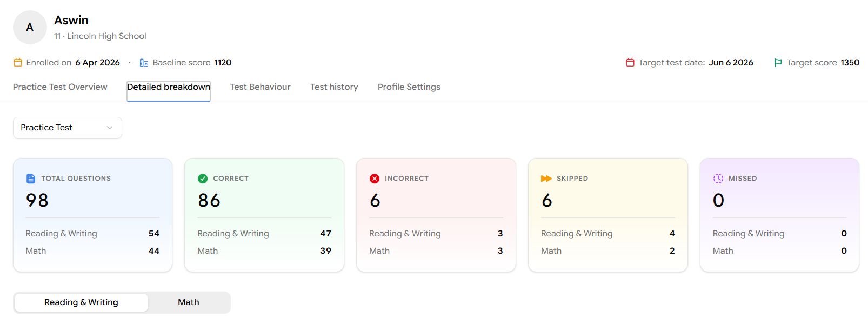Screen dimensions: 868x323
Task: Click the red calendar icon by Target test date
Action: [630, 63]
